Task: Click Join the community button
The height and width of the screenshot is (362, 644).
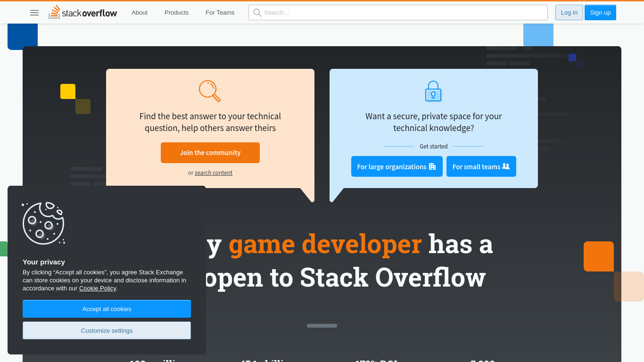Action: pos(210,153)
